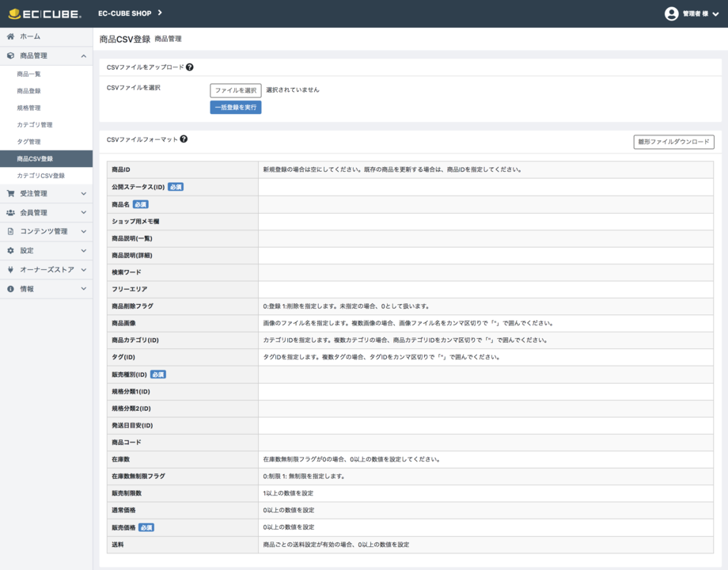Open カテゴリCSV登録 in the sidebar
The width and height of the screenshot is (728, 570).
[41, 176]
